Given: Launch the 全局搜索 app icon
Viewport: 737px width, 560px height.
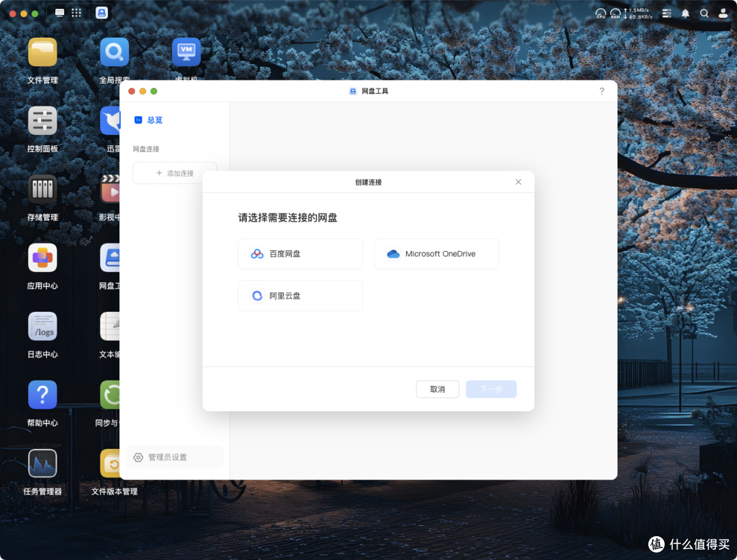Looking at the screenshot, I should pos(114,52).
